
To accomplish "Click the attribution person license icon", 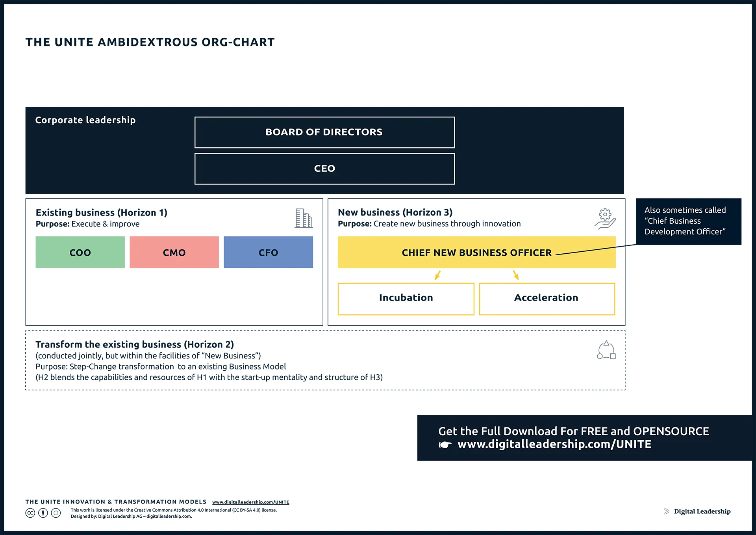I will pos(43,513).
